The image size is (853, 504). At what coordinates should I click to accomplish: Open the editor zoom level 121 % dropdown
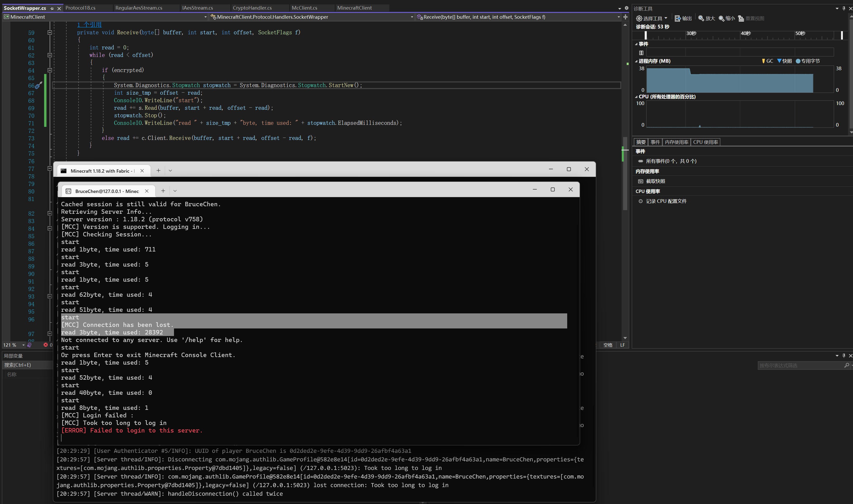[23, 345]
